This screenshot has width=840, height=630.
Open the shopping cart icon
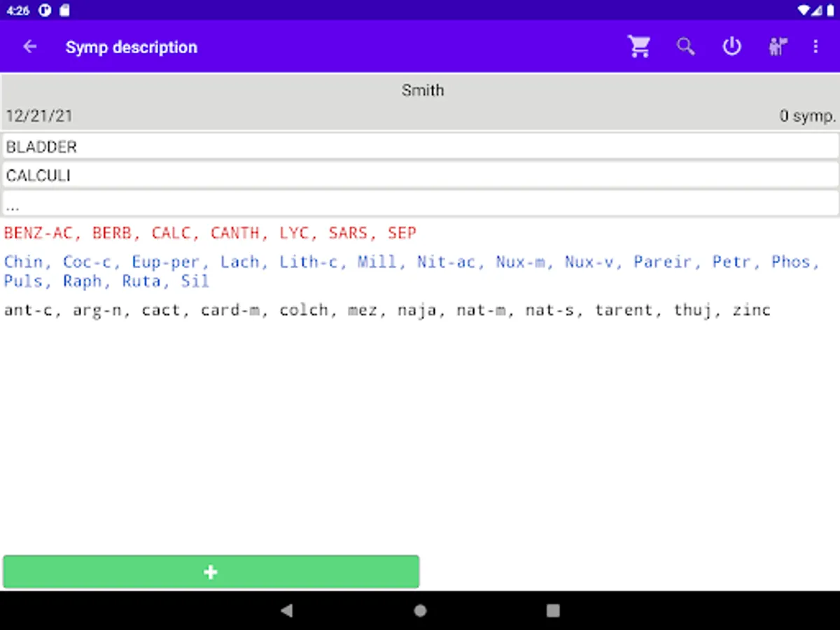[638, 47]
